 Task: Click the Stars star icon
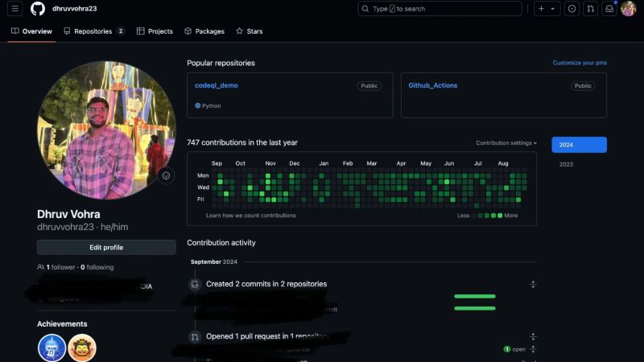point(239,31)
